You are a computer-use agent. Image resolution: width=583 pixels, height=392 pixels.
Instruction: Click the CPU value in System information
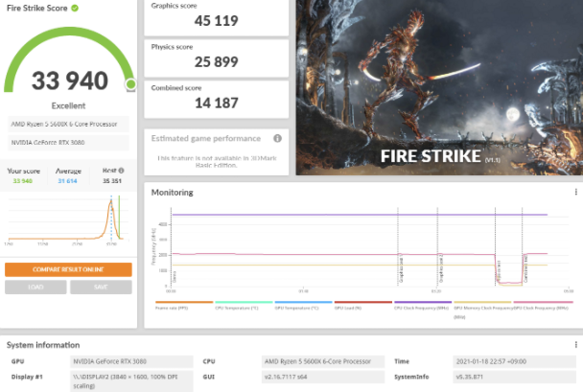click(x=323, y=361)
